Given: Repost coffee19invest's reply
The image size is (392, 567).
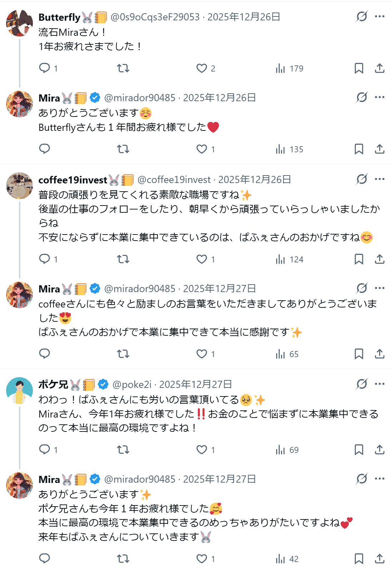Looking at the screenshot, I should click(x=123, y=259).
